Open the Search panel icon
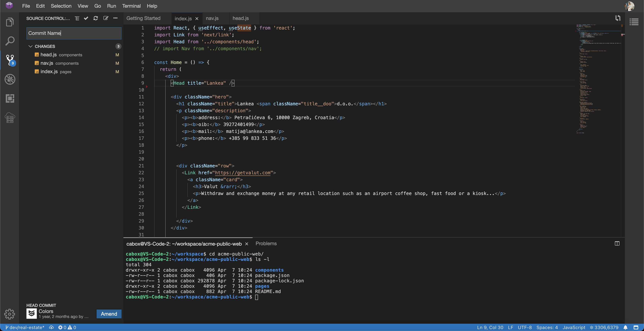Viewport: 644px width, 331px height. click(x=10, y=41)
